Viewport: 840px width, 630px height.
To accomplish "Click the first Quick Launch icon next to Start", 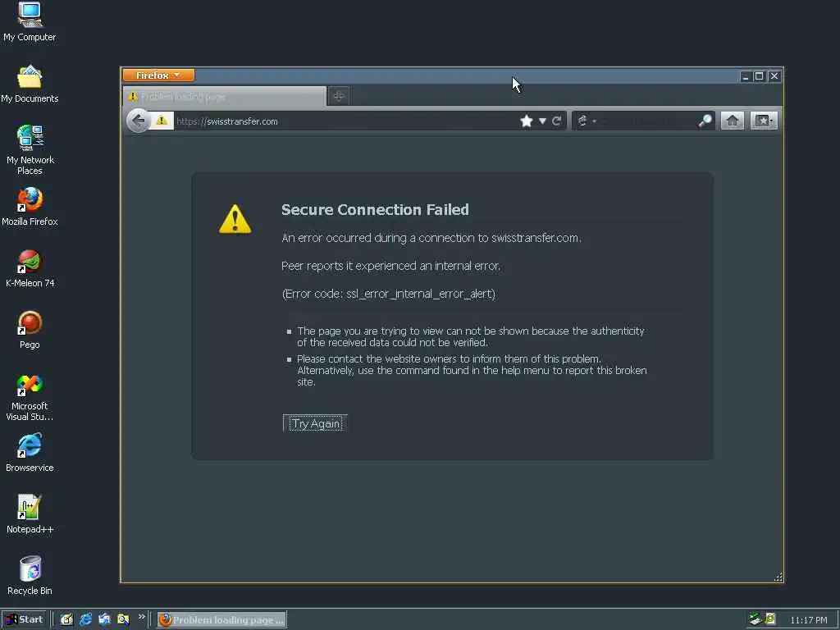I will coord(66,619).
